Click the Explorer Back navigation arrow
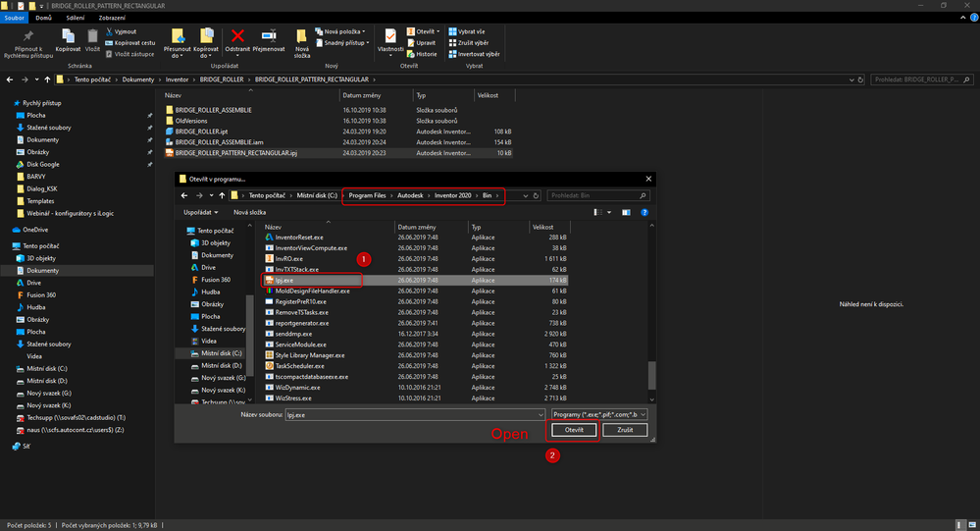Screen dimensions: 980x531 pyautogui.click(x=10, y=80)
